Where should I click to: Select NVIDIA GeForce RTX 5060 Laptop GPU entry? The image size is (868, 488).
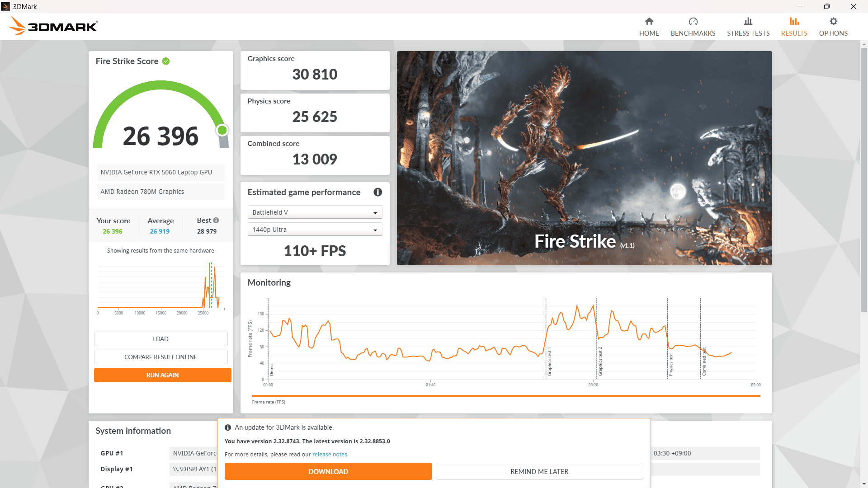pyautogui.click(x=160, y=172)
